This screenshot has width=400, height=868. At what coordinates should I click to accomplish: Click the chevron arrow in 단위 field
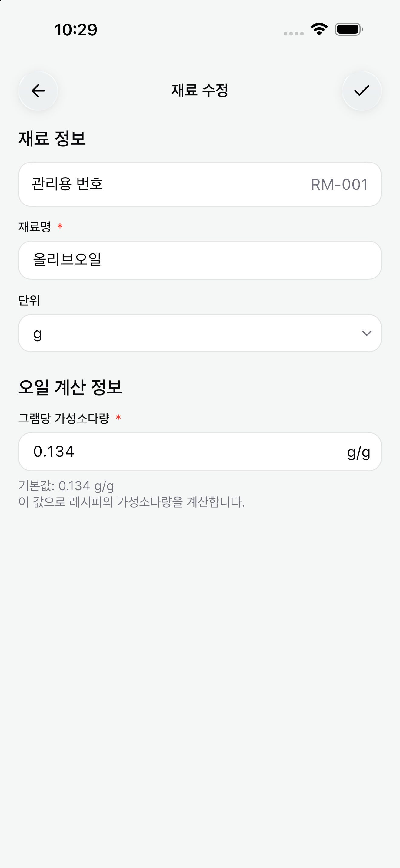(x=367, y=333)
